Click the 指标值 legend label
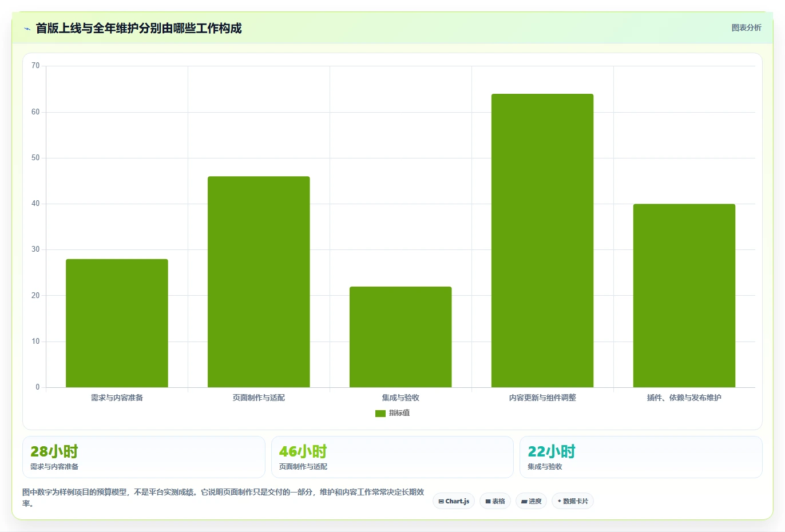 pyautogui.click(x=399, y=413)
